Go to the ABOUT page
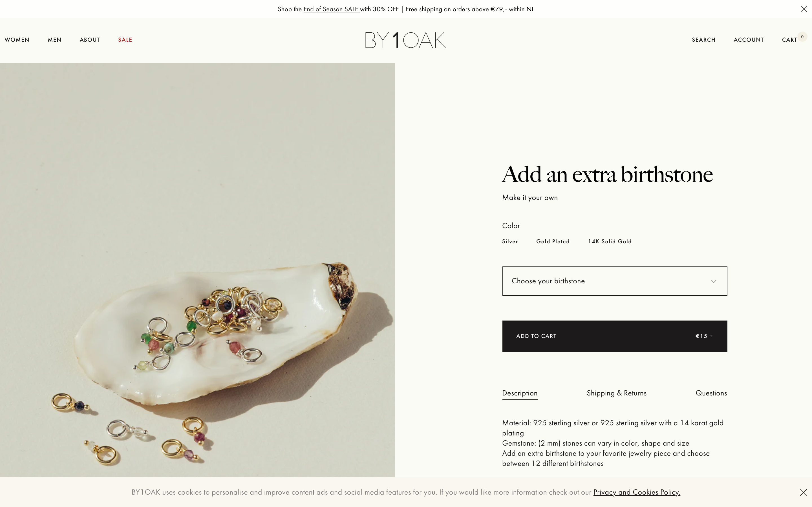The image size is (812, 507). [x=90, y=40]
